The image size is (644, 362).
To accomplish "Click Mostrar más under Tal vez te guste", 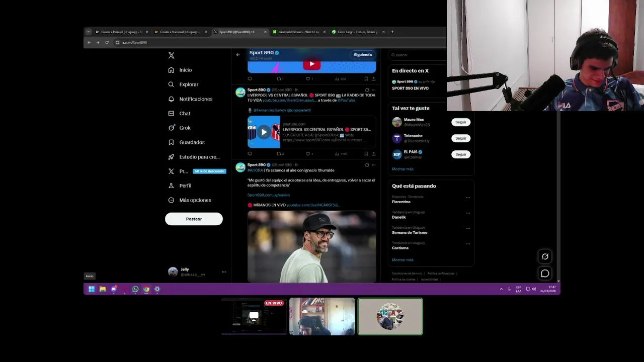I will (x=403, y=169).
